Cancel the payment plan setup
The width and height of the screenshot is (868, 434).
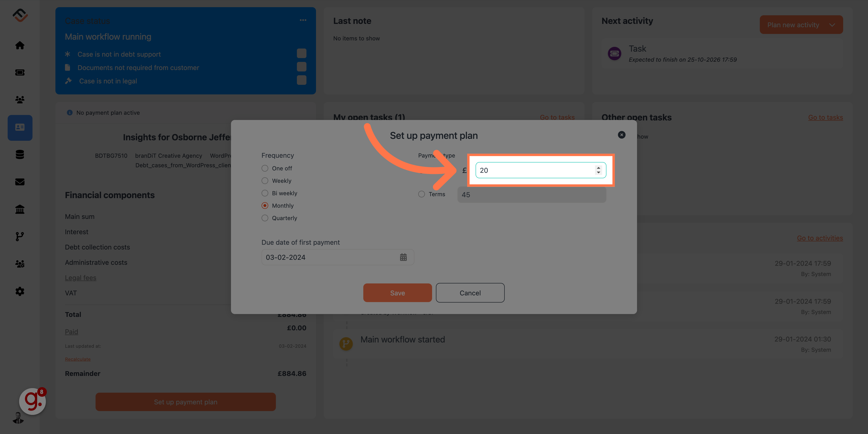coord(470,292)
